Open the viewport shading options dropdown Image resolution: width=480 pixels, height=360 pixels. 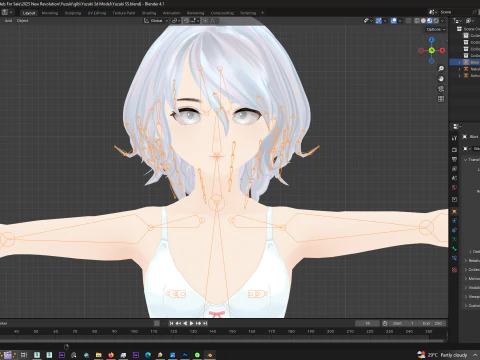point(443,21)
